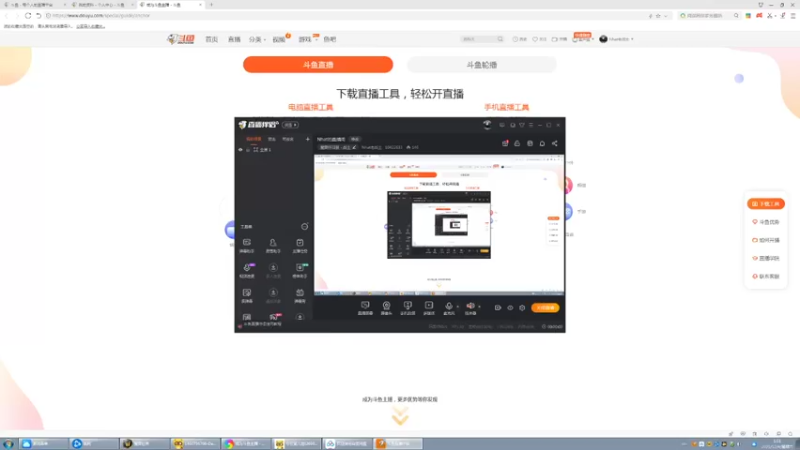This screenshot has height=450, width=800.
Task: Select the second scene tab in streaming app
Action: (272, 139)
